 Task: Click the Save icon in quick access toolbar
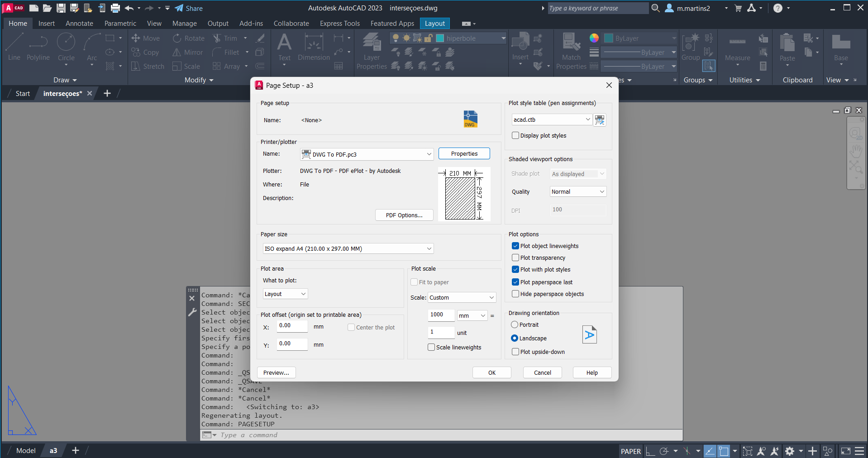[61, 8]
